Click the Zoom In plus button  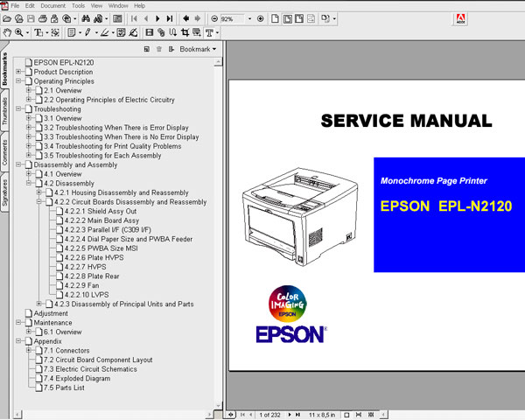[x=260, y=18]
